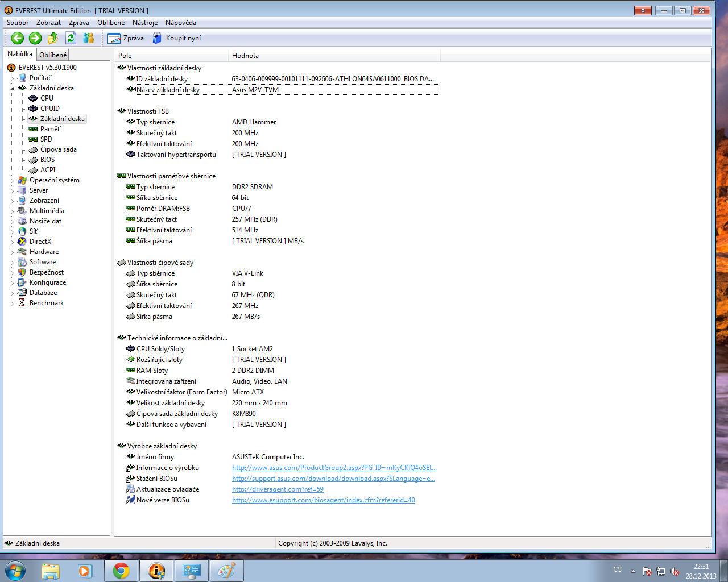The width and height of the screenshot is (728, 582).
Task: Open the ASUS ProductGroup2 product info link
Action: [x=334, y=468]
